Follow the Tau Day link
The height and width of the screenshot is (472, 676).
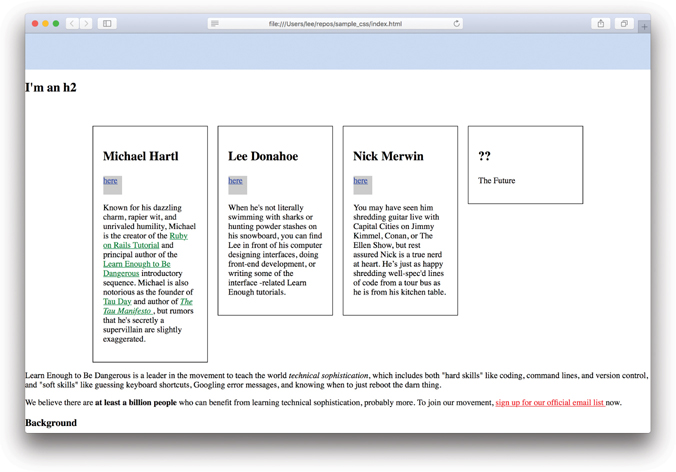[x=117, y=301]
